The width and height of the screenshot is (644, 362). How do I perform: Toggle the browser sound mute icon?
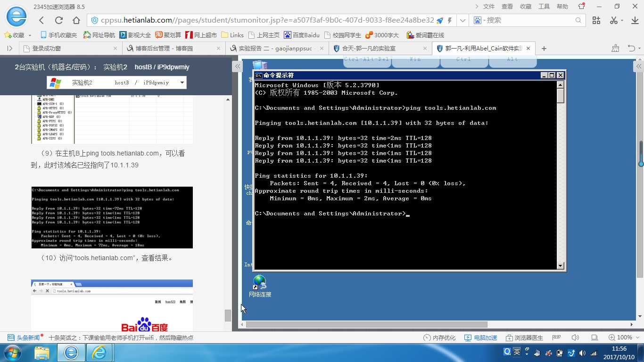pyautogui.click(x=575, y=337)
